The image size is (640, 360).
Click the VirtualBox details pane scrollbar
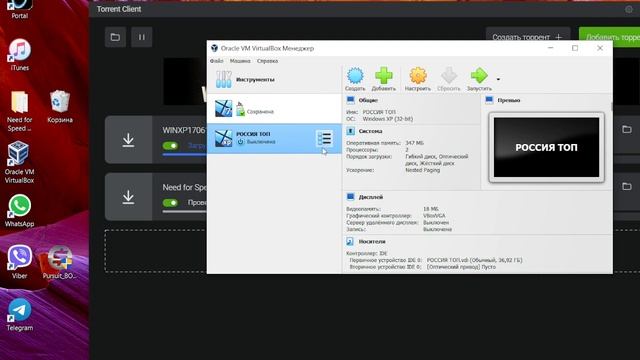(x=611, y=107)
